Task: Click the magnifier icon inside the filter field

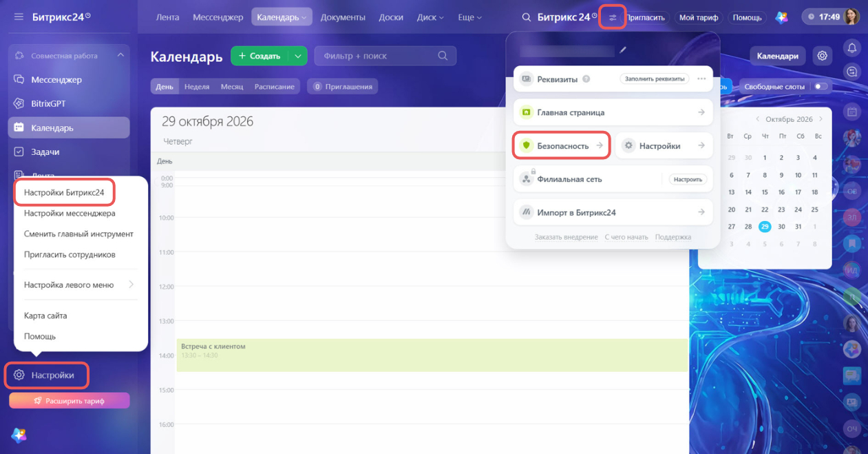Action: 443,56
